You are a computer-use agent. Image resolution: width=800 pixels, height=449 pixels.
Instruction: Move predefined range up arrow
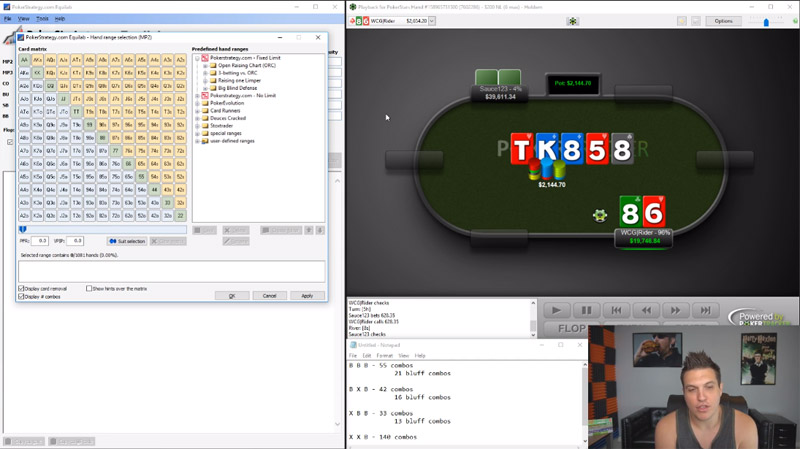[309, 230]
